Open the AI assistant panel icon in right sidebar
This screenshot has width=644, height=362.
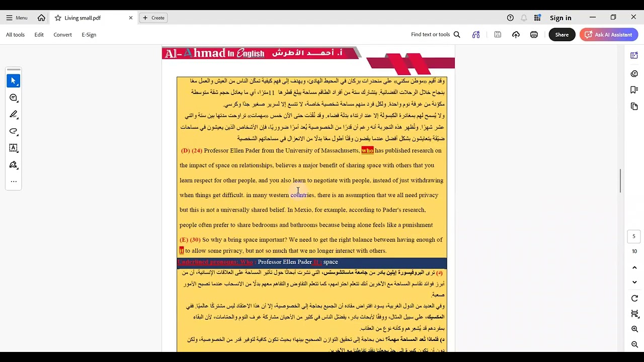click(634, 55)
